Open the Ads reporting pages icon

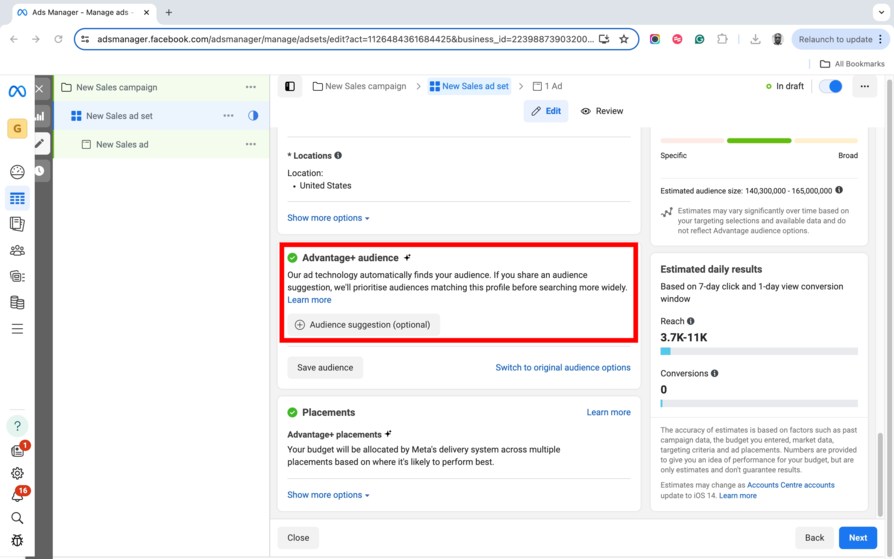pyautogui.click(x=17, y=224)
